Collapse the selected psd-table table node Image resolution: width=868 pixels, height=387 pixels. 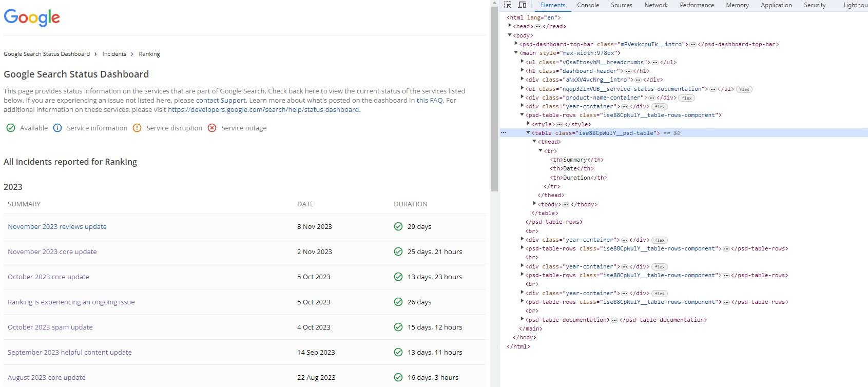(528, 133)
